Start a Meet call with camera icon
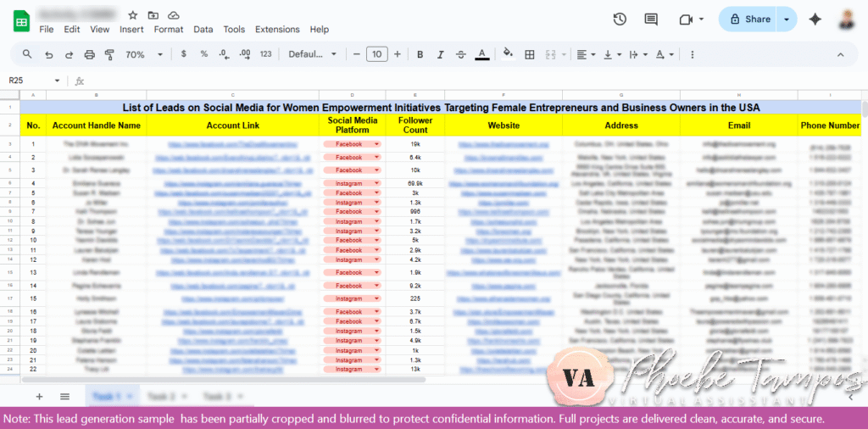The height and width of the screenshot is (429, 868). pyautogui.click(x=686, y=19)
